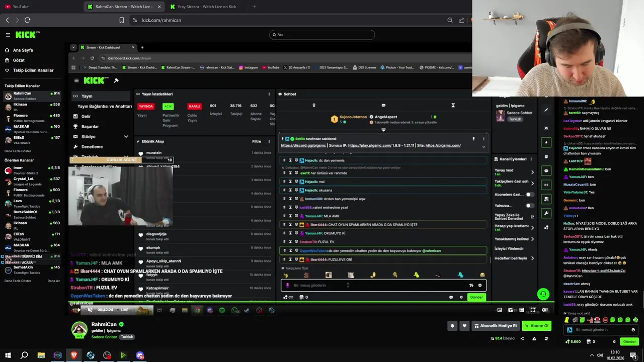Toggle fullscreen on the video player
The width and height of the screenshot is (644, 362).
(533, 310)
